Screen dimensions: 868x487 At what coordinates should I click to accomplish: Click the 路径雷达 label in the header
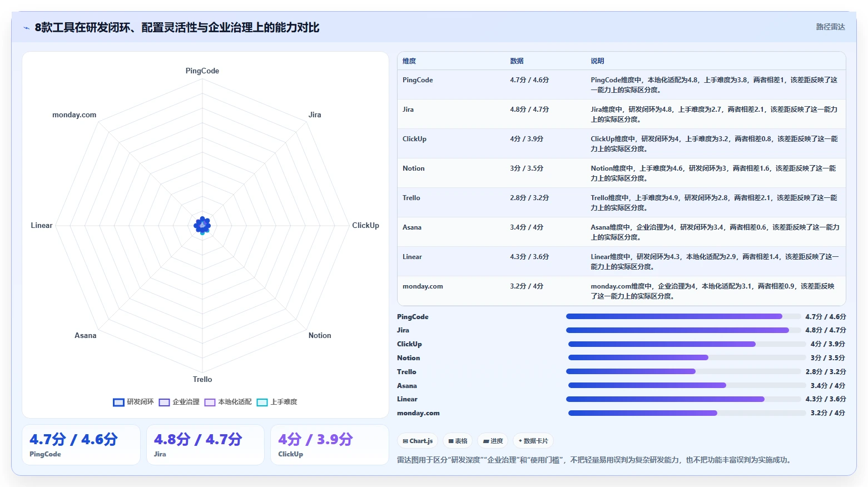(x=830, y=27)
